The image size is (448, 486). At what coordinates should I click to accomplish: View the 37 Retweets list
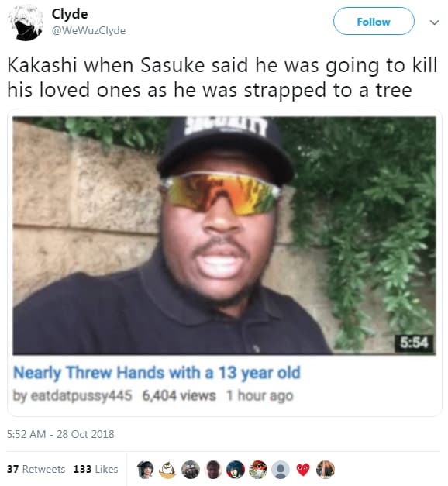36,469
